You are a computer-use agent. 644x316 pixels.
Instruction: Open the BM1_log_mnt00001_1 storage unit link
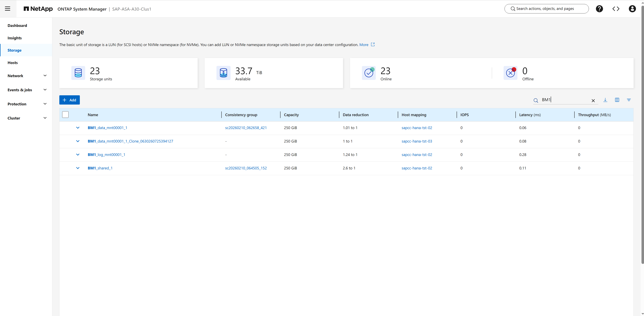pyautogui.click(x=107, y=155)
